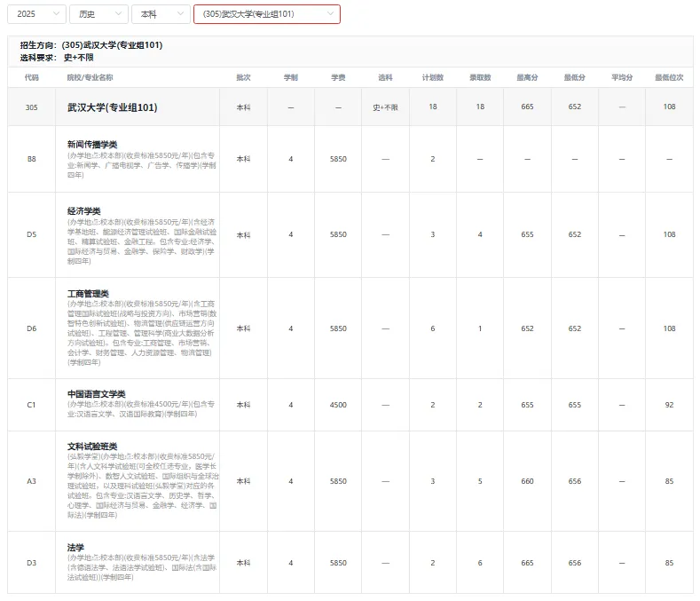Select the 法学 major name
The height and width of the screenshot is (601, 700).
(x=75, y=548)
